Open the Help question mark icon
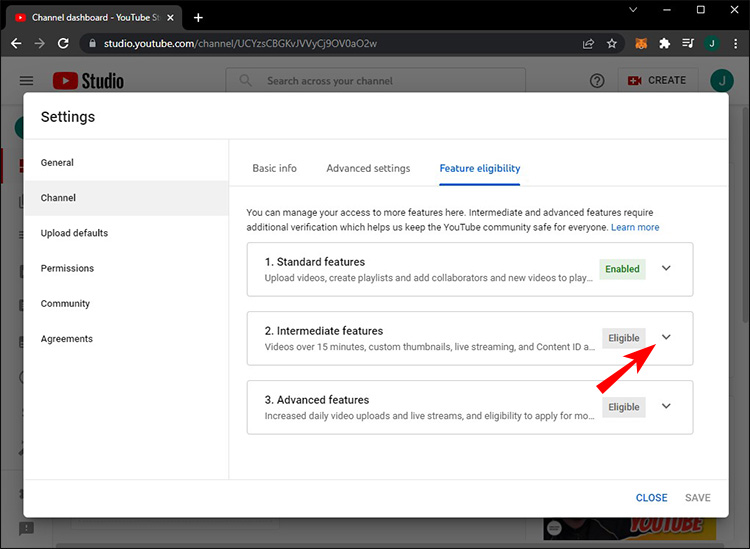Viewport: 750px width, 549px height. [x=597, y=81]
